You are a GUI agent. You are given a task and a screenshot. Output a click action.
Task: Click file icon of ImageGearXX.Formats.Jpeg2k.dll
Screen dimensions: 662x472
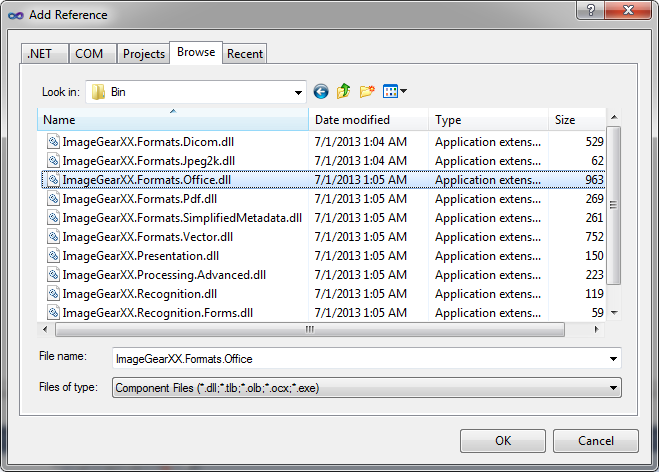(53, 160)
